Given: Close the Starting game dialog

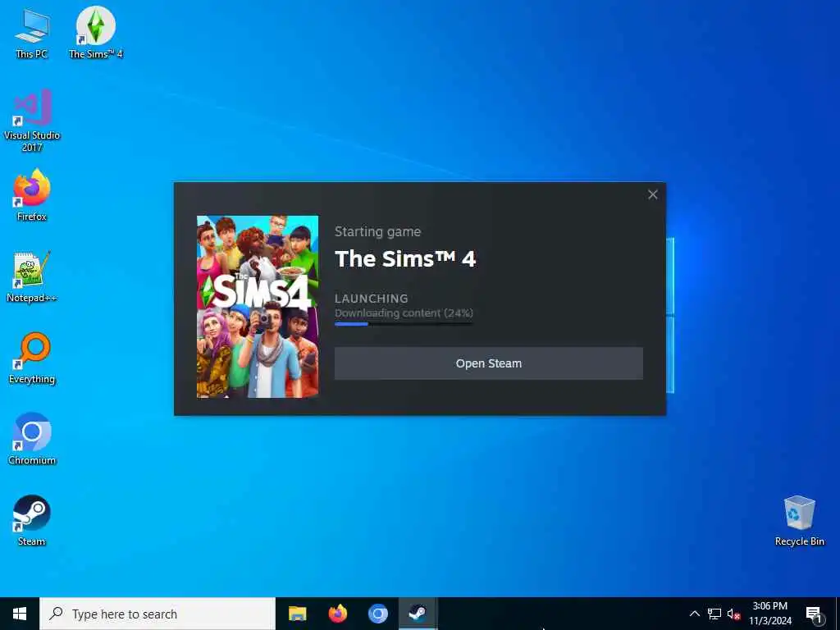Looking at the screenshot, I should point(652,194).
